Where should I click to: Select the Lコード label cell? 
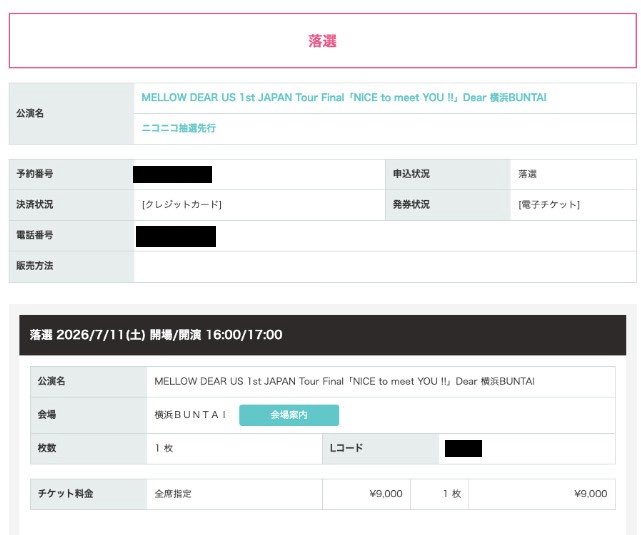coord(381,448)
